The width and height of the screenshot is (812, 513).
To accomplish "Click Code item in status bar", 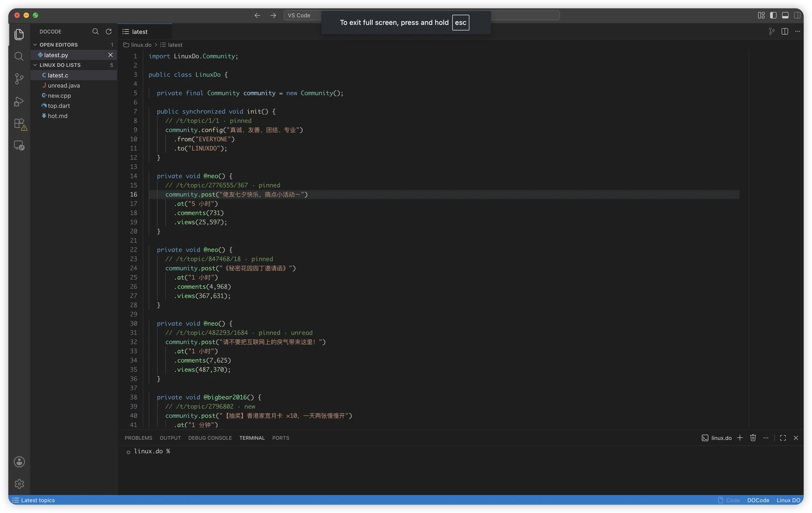I will [729, 500].
